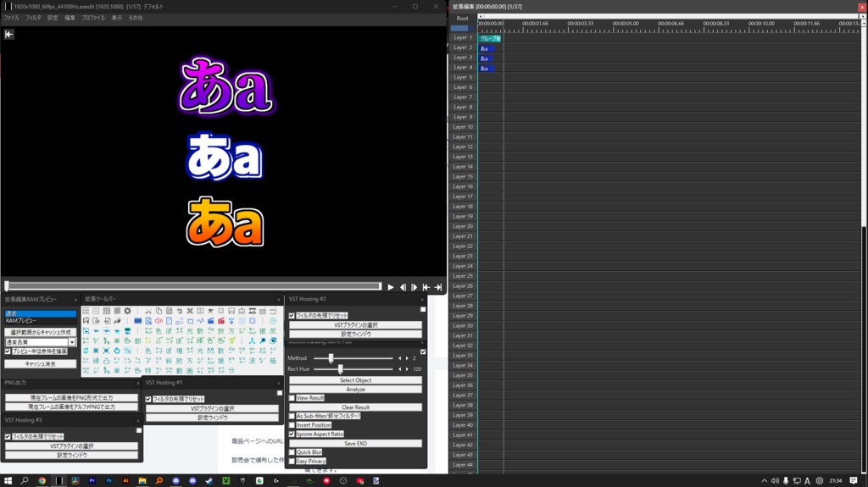Click the 動 icon in toolbar bottom row

[180, 371]
